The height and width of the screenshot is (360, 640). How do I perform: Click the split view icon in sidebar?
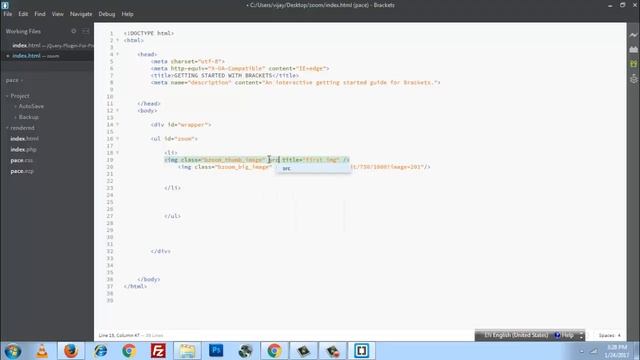[85, 31]
